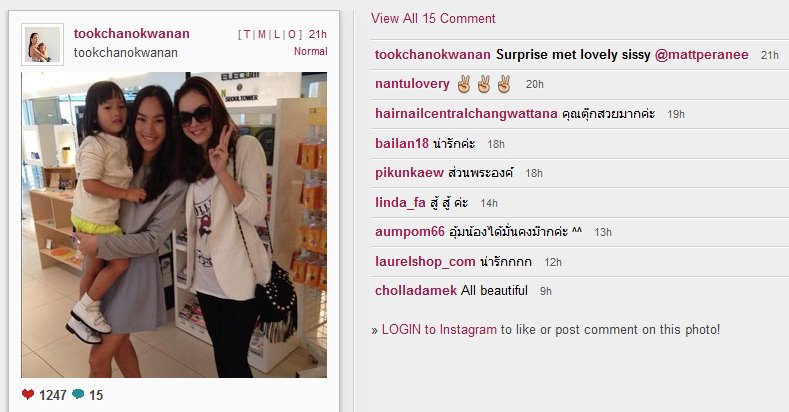789x412 pixels.
Task: Open the @mattperanee mention link
Action: click(x=701, y=55)
